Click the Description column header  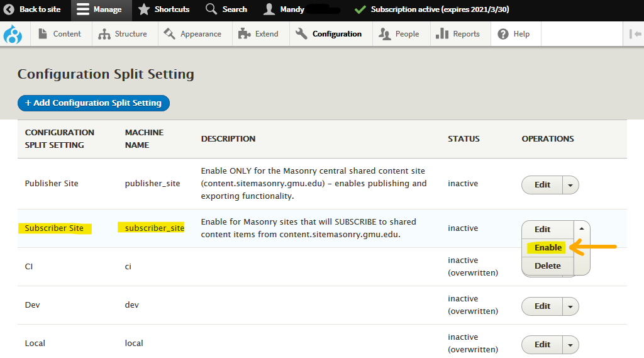coord(228,139)
